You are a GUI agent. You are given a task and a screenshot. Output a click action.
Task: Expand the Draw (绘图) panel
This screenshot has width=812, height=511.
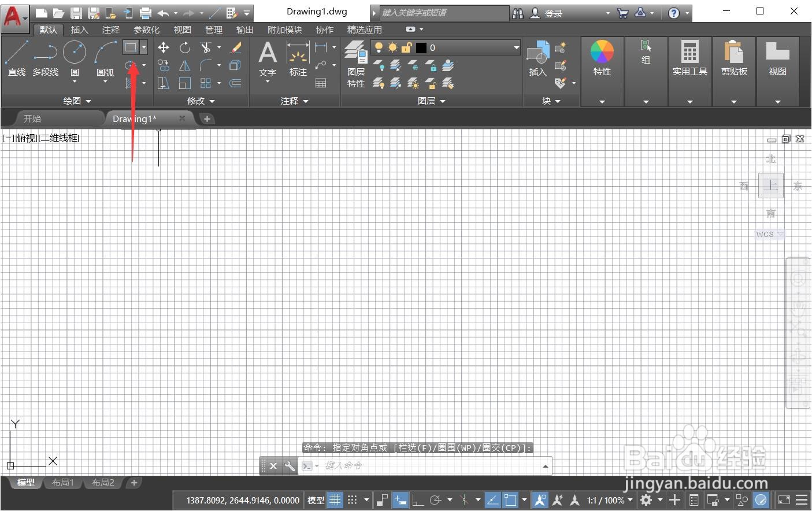[x=77, y=101]
